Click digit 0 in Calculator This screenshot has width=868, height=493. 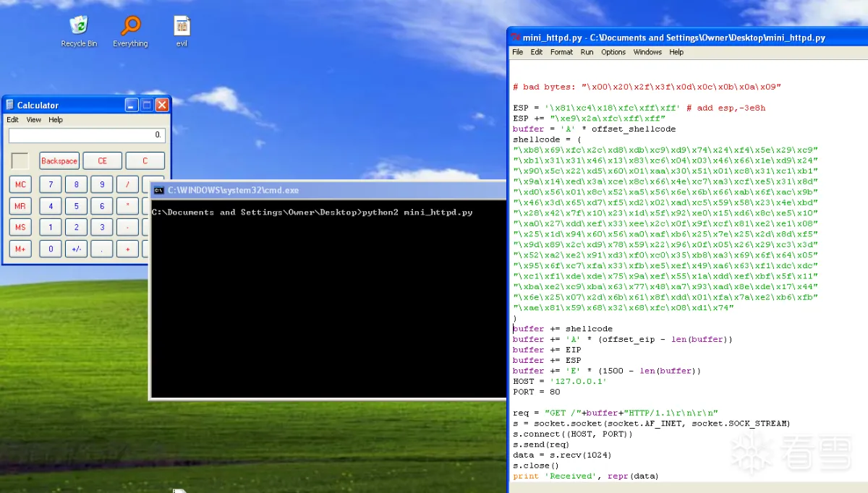51,249
